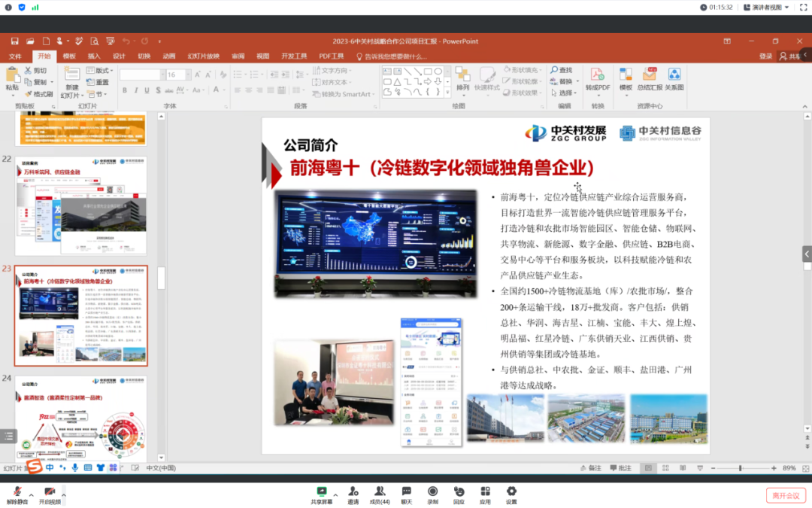Viewport: 812px width, 508px height.
Task: Toggle the Notes (备注) pane
Action: [x=591, y=468]
